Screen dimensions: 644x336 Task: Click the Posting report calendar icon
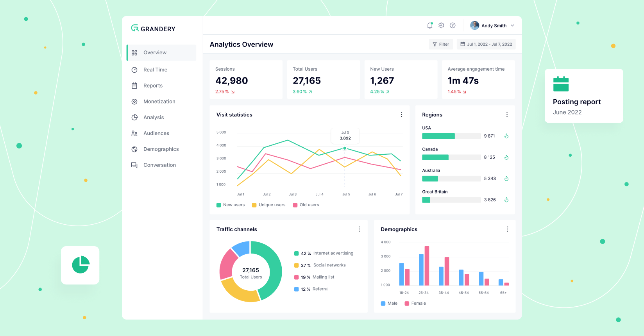coord(561,84)
